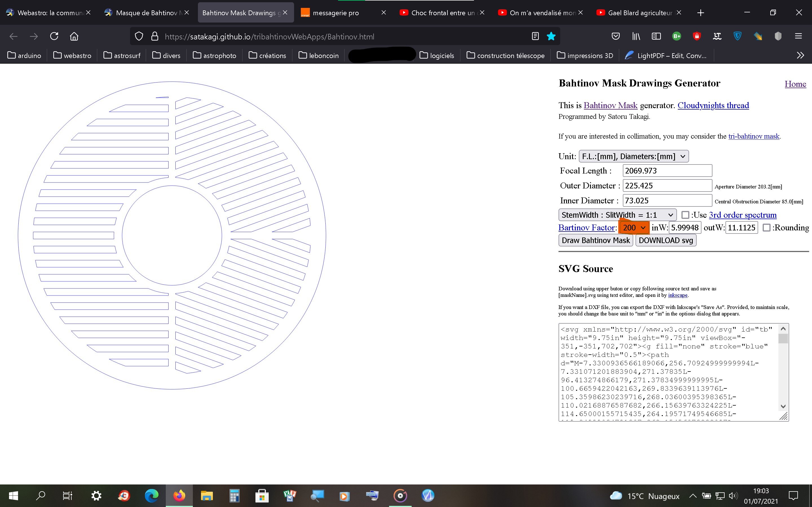Viewport: 812px width, 507px height.
Task: Toggle the bookmark star icon
Action: 551,36
